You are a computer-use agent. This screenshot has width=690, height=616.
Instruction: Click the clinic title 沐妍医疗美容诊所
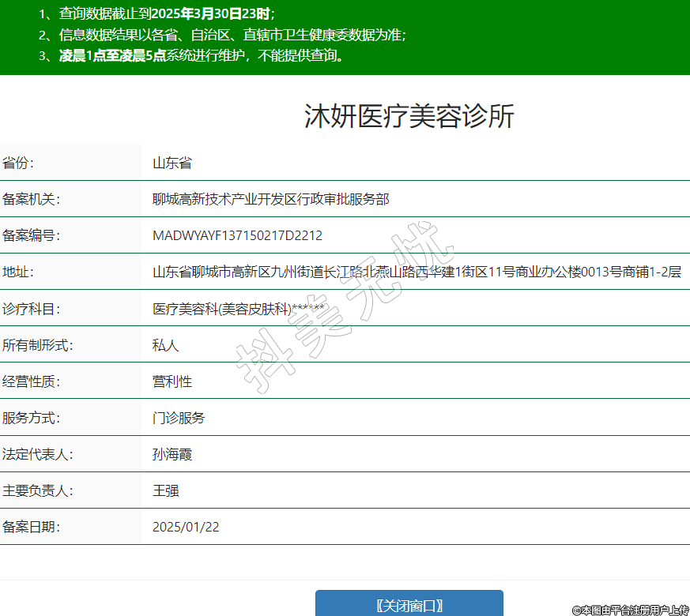click(x=409, y=116)
